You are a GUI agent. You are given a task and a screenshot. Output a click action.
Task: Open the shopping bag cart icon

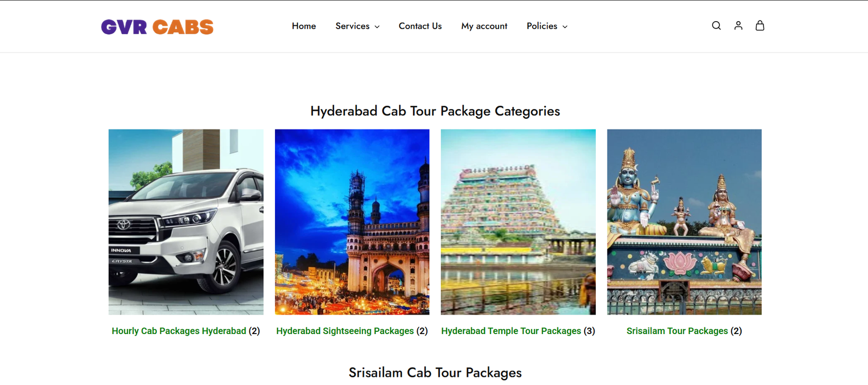point(759,25)
